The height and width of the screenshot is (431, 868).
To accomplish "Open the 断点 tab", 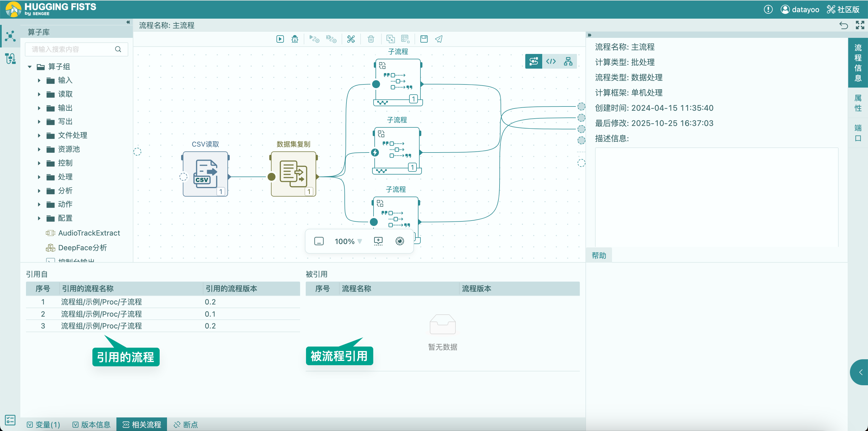I will [186, 425].
